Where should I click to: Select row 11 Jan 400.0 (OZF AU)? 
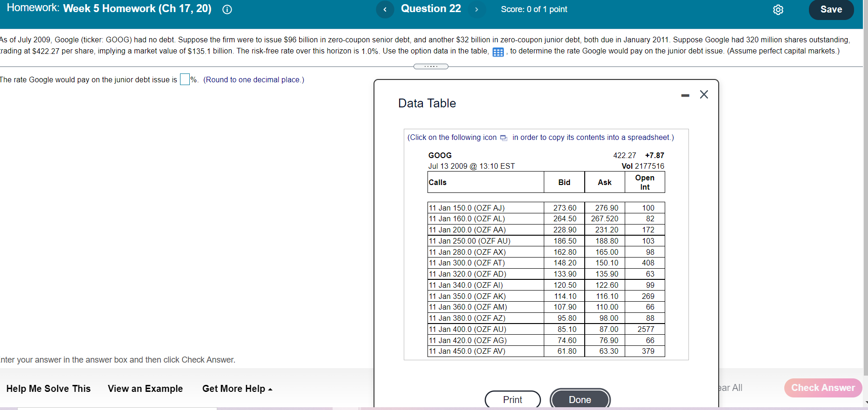[x=546, y=329]
